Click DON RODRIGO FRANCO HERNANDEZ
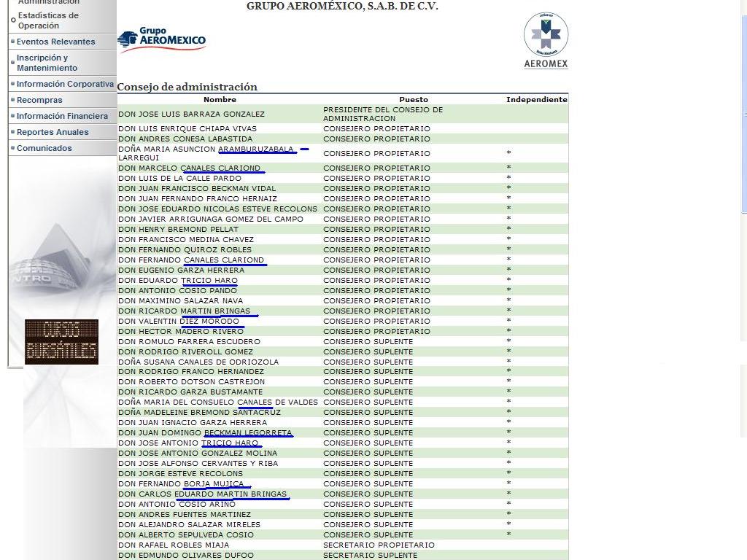The width and height of the screenshot is (747, 560). [191, 371]
